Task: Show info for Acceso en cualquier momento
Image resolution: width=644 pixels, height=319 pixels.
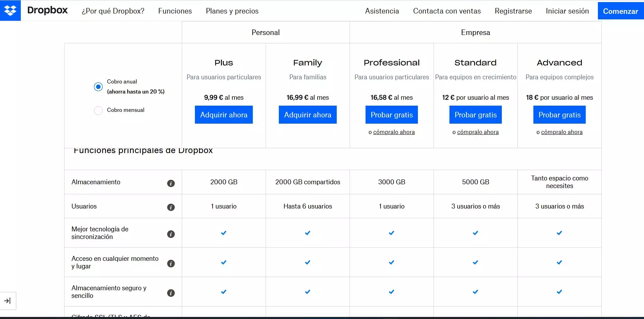Action: (x=171, y=264)
